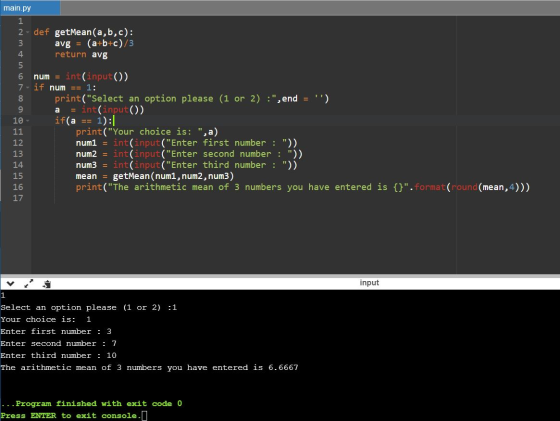This screenshot has height=421, width=560.
Task: Clear the console with the broom icon
Action: (x=47, y=284)
